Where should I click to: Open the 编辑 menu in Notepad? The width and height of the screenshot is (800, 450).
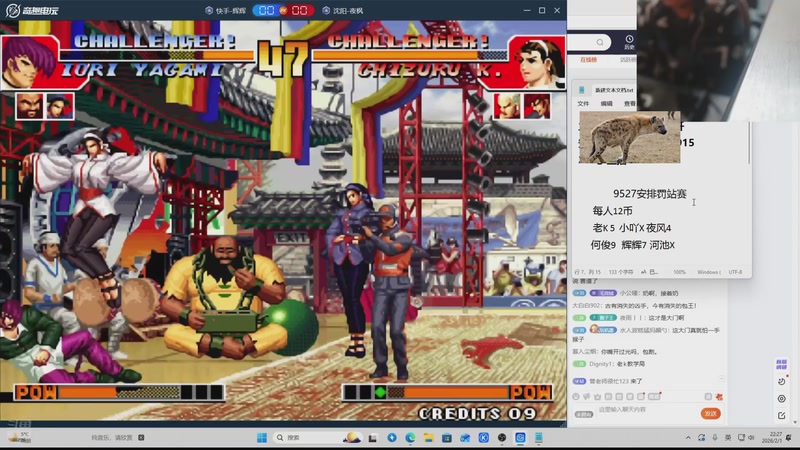(607, 104)
